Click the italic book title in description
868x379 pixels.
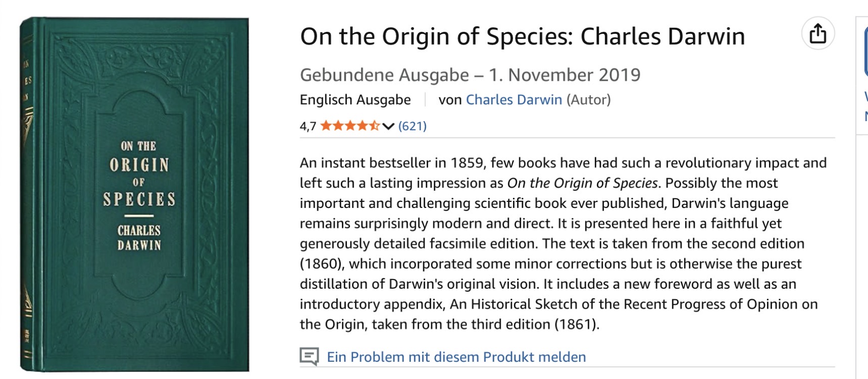[582, 183]
